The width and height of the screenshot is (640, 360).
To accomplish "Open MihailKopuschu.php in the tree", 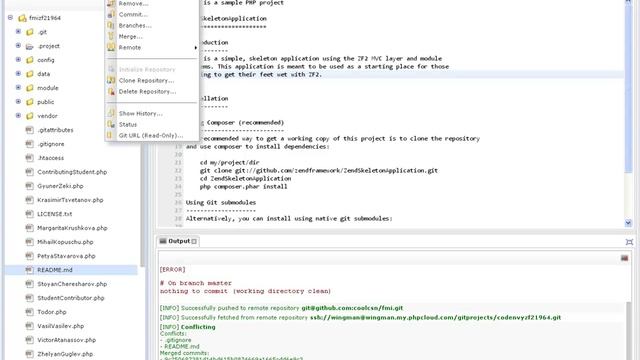I will tap(65, 242).
